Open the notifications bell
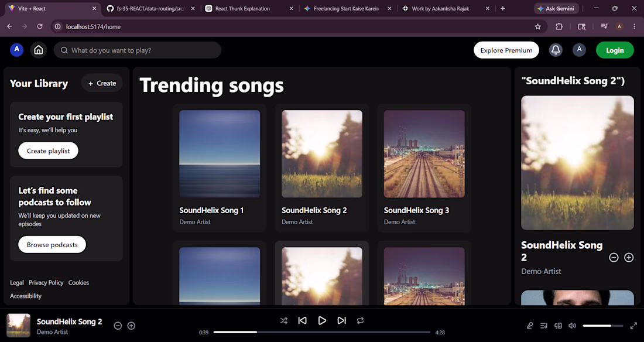644x342 pixels. click(x=556, y=50)
